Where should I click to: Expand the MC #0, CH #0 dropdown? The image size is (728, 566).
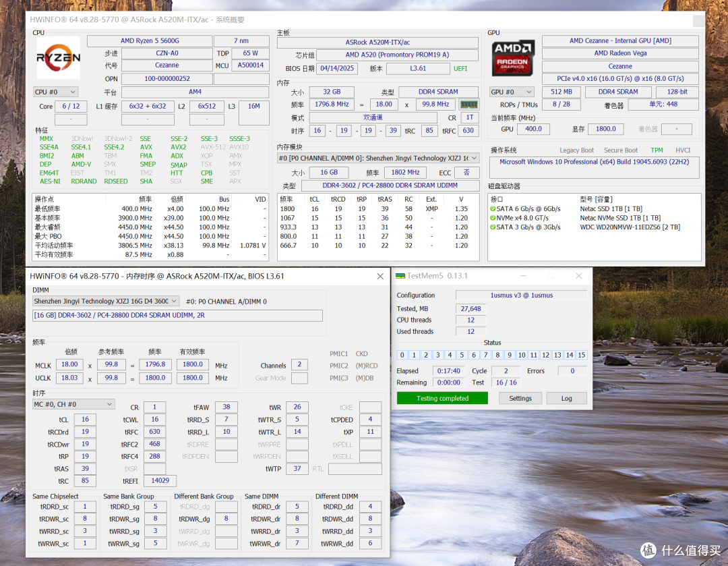coord(73,404)
